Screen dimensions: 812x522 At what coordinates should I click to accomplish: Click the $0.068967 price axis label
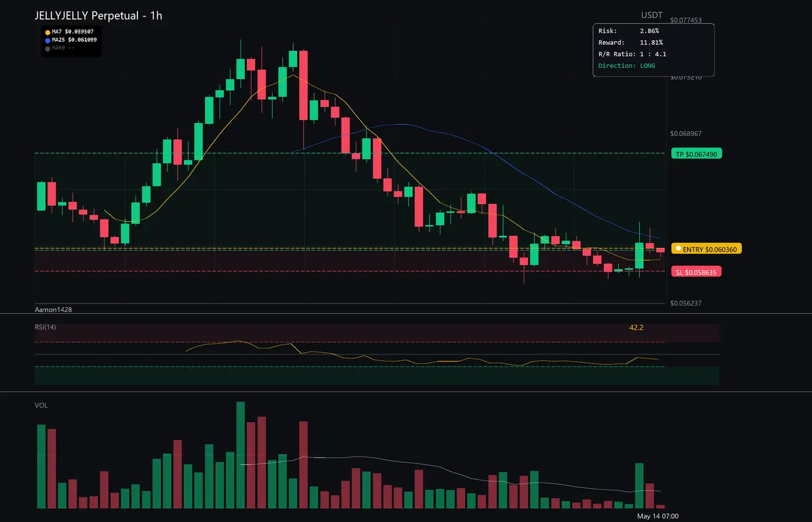[686, 134]
